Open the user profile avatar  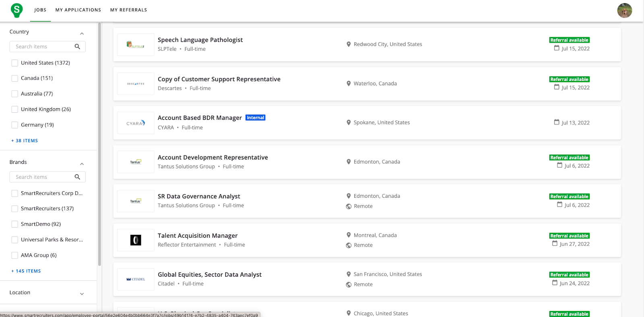(x=624, y=10)
